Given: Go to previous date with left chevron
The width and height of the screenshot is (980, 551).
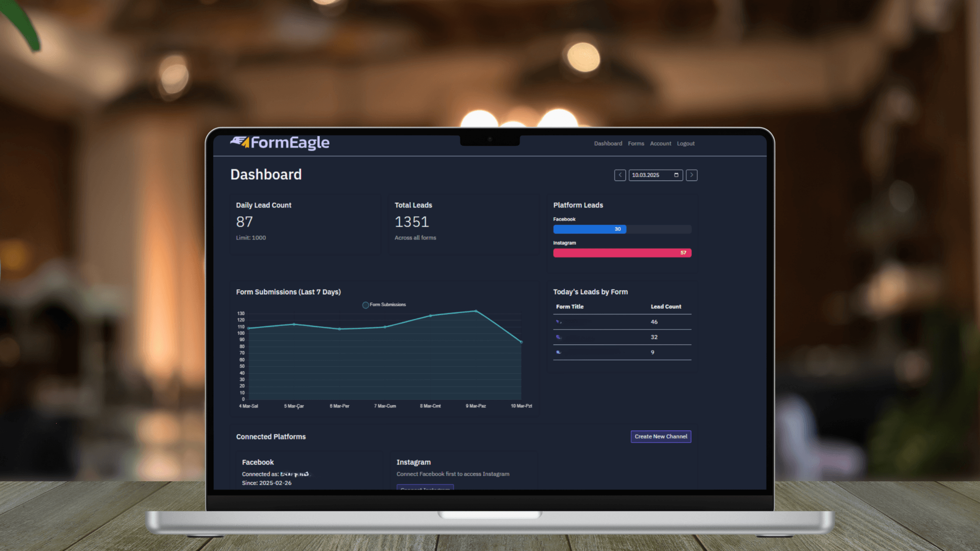Looking at the screenshot, I should click(619, 175).
